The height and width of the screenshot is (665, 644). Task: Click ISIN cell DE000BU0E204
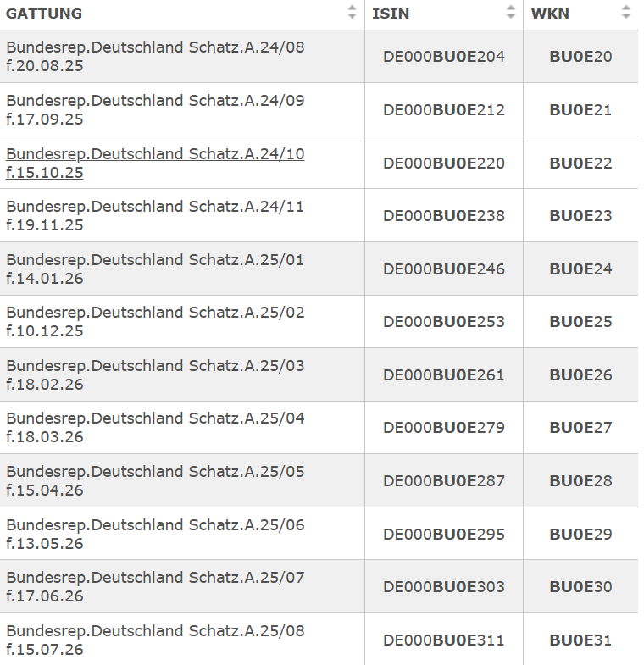pos(443,57)
